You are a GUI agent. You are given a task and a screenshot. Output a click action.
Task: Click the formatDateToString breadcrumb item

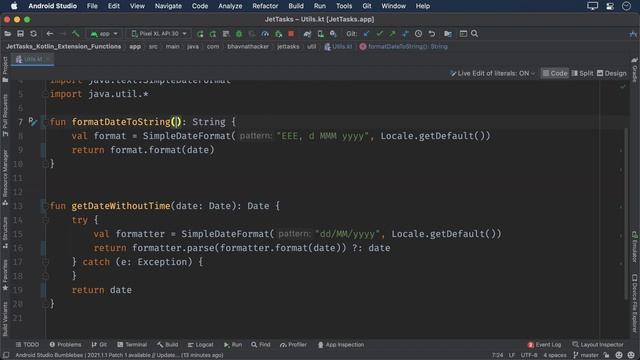pos(404,47)
